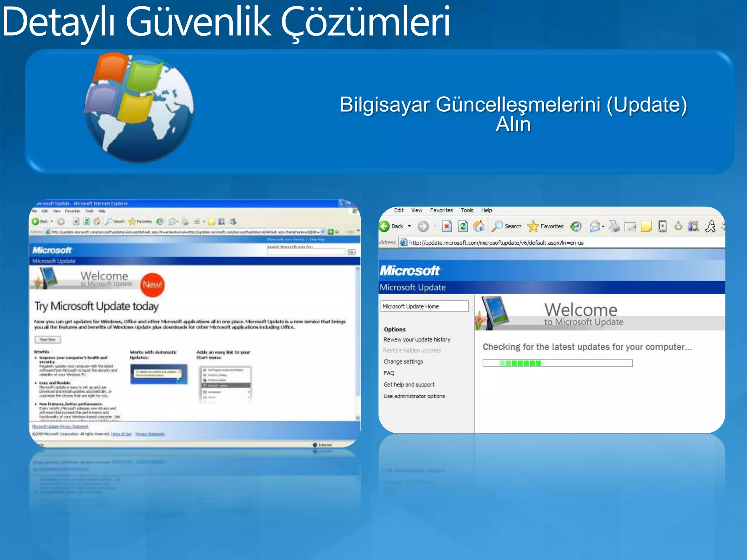Image resolution: width=747 pixels, height=560 pixels.
Task: Click Review your update history link
Action: 417,339
